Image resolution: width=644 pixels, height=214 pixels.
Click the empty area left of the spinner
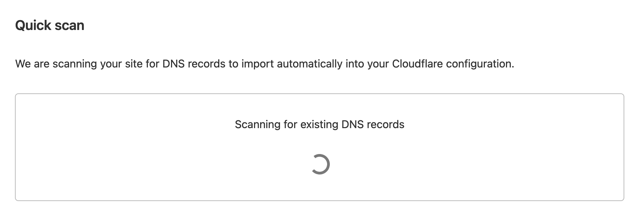163,165
